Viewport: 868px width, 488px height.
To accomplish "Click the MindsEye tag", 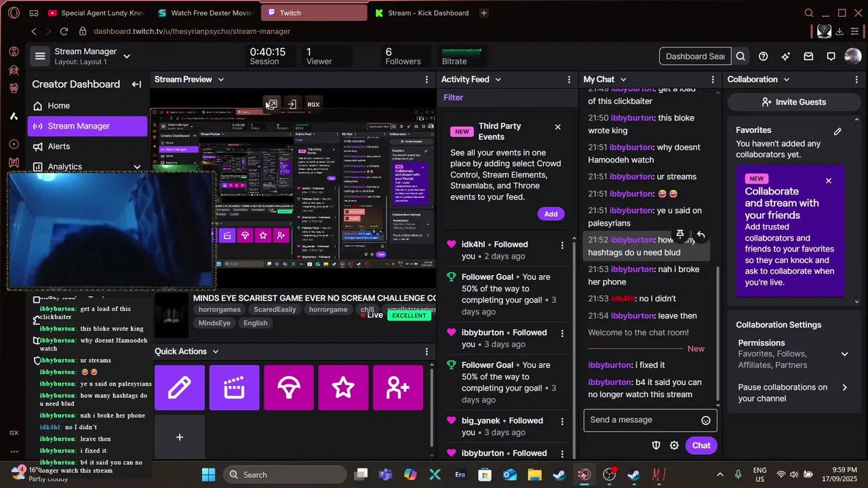I will coord(214,323).
